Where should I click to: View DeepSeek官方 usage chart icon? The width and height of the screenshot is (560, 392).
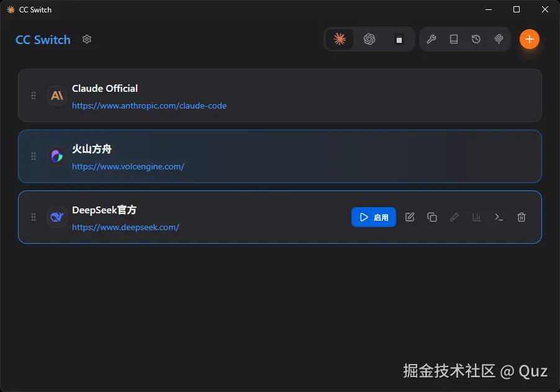[476, 217]
